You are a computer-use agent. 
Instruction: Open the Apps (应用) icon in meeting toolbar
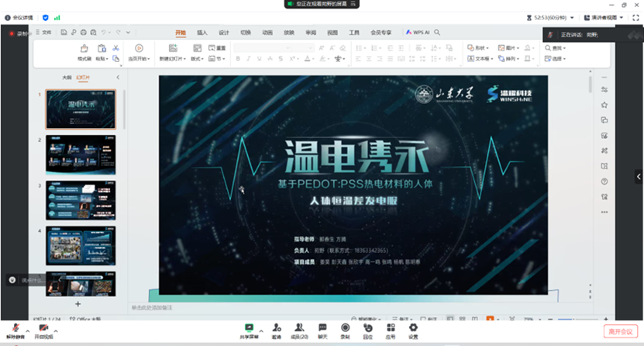pyautogui.click(x=391, y=330)
